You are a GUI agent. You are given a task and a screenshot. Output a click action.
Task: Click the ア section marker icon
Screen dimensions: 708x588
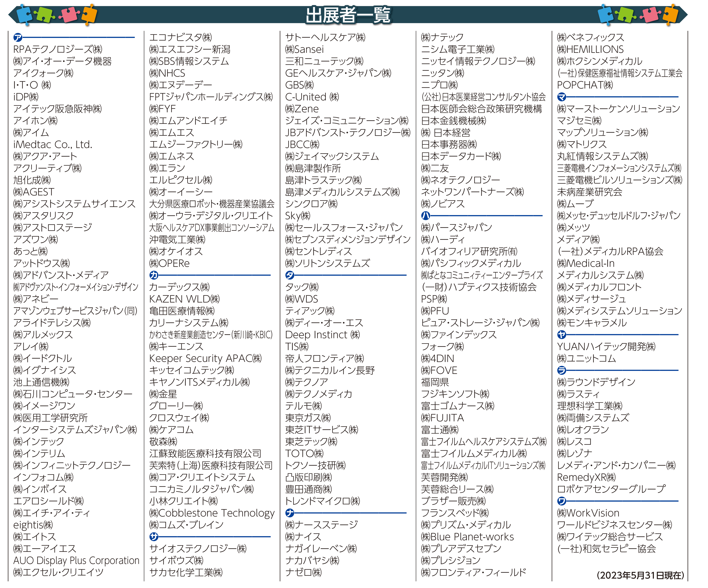pyautogui.click(x=18, y=37)
